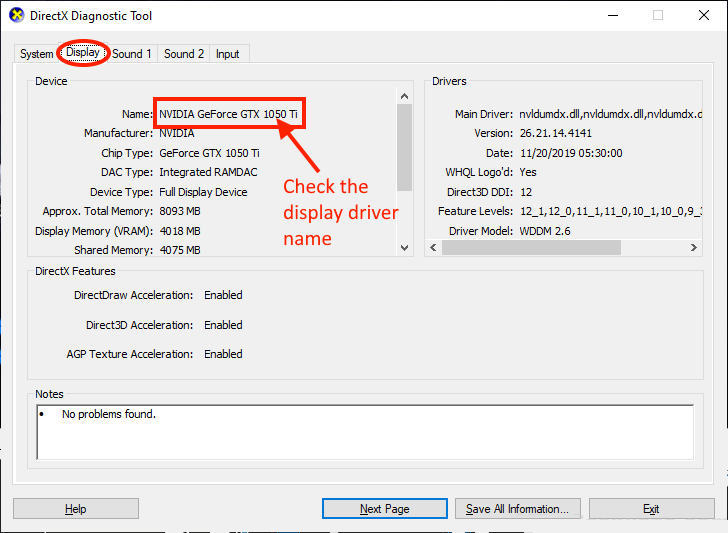Open the Sound 1 tab
Viewport: 728px width, 533px height.
click(x=132, y=54)
